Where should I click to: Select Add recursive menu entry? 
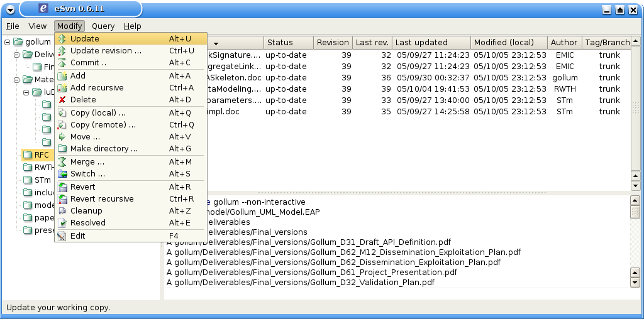97,88
